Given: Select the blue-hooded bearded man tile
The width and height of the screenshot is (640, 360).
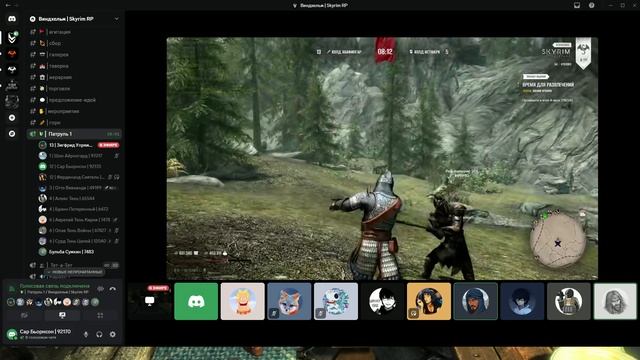Looking at the screenshot, I should [x=476, y=301].
